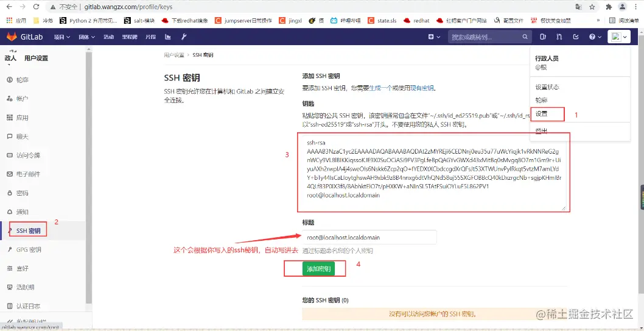
Task: Bookmark this page with star icon
Action: (592, 7)
